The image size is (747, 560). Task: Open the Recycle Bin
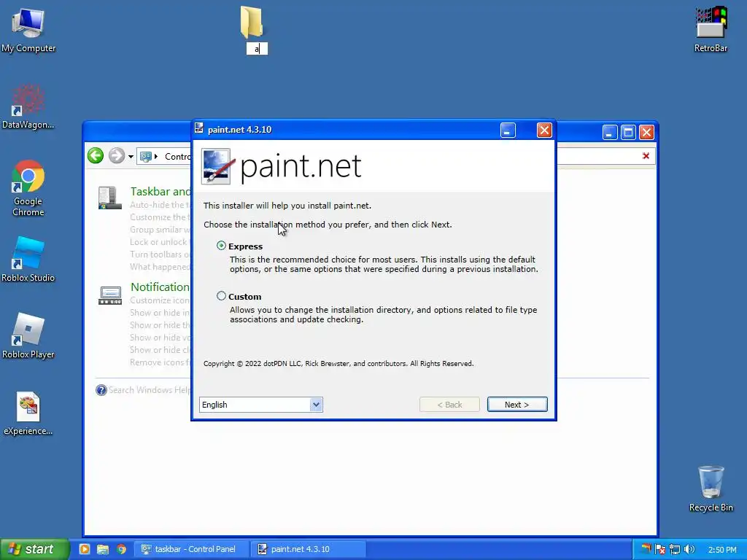(x=711, y=489)
